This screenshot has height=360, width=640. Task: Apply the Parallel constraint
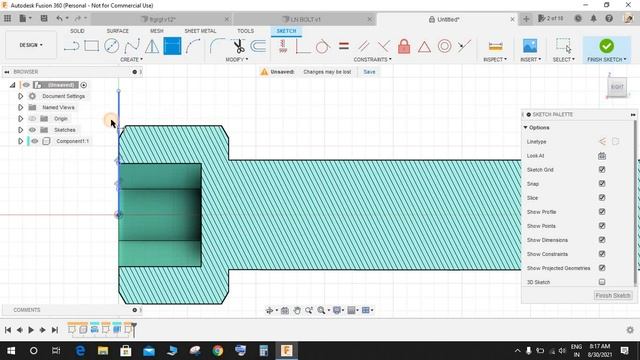click(363, 46)
